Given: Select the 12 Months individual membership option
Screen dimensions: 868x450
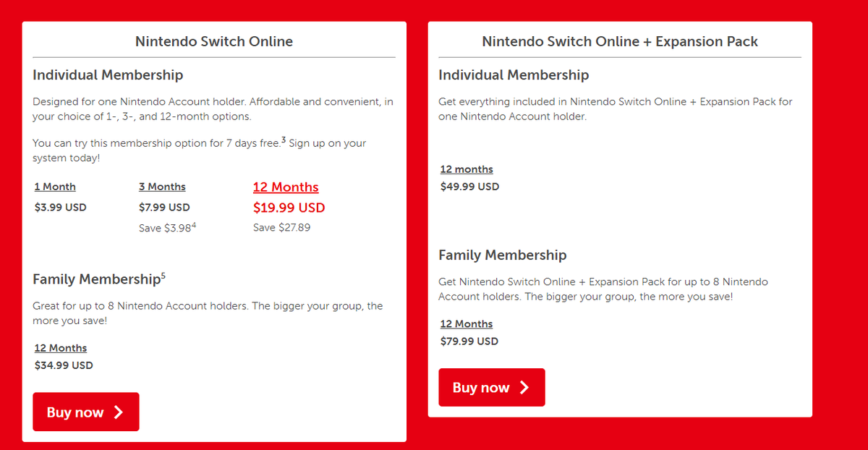Looking at the screenshot, I should click(x=285, y=187).
